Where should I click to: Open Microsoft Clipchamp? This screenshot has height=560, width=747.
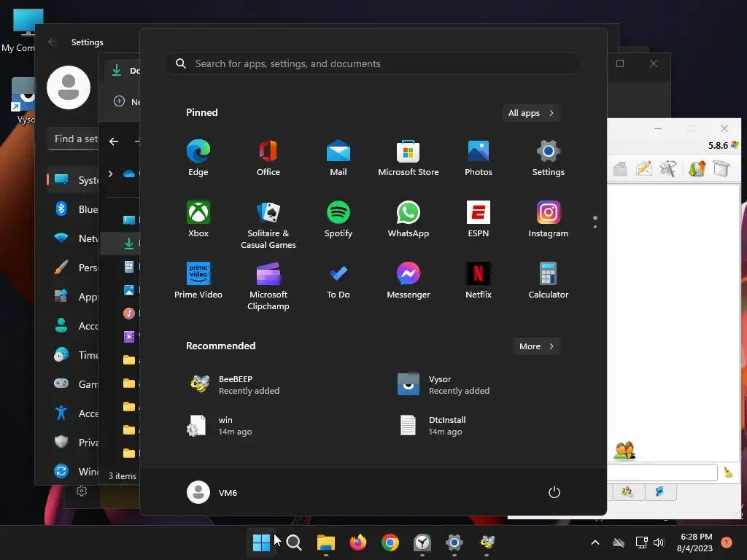(x=268, y=286)
